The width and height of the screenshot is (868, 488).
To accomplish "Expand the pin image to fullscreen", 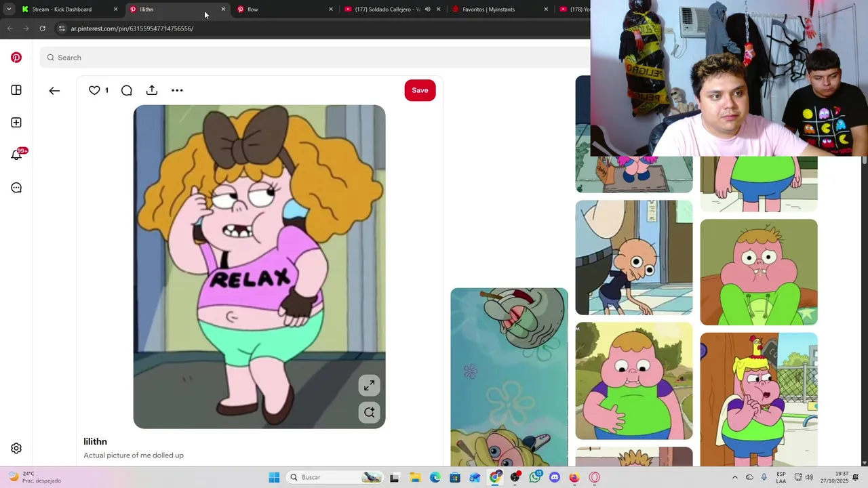I will coord(369,386).
